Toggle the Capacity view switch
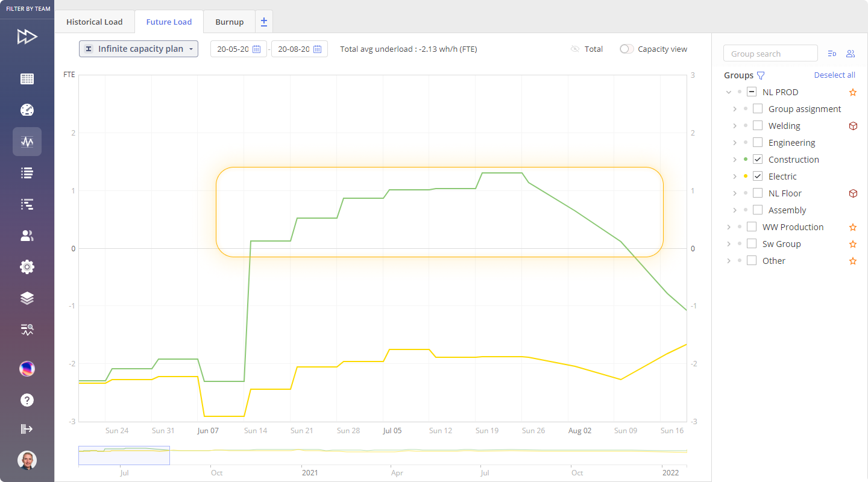This screenshot has width=868, height=482. point(627,49)
